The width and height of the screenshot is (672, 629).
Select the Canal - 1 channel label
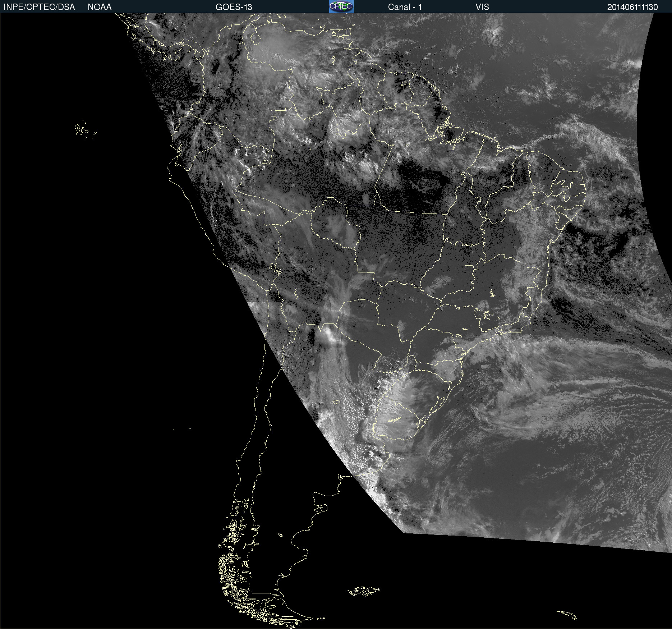click(405, 7)
